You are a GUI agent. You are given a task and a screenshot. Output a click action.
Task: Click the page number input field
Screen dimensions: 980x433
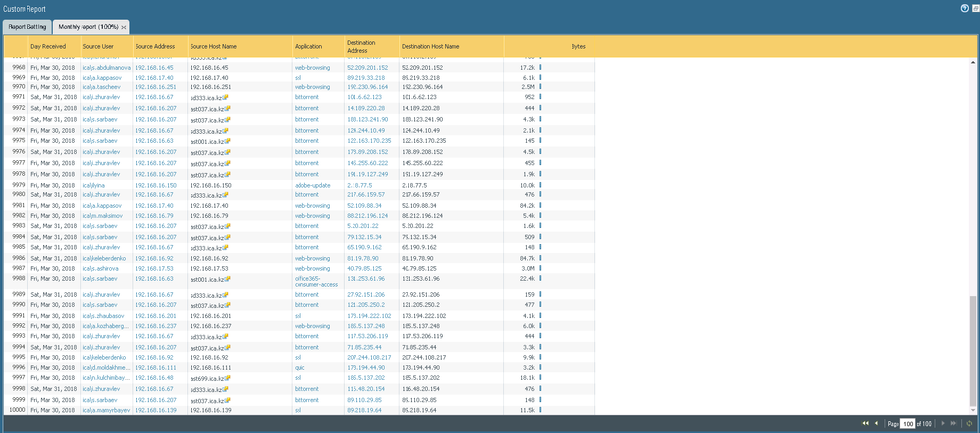[x=909, y=423]
